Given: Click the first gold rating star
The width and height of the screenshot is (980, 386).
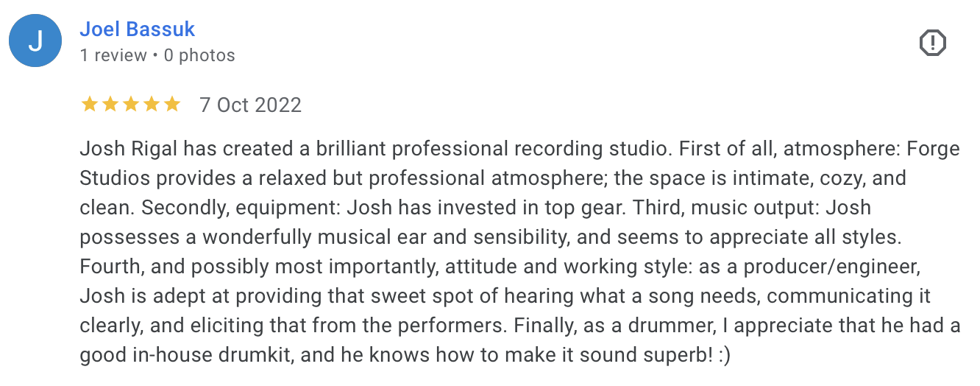Looking at the screenshot, I should [x=89, y=105].
